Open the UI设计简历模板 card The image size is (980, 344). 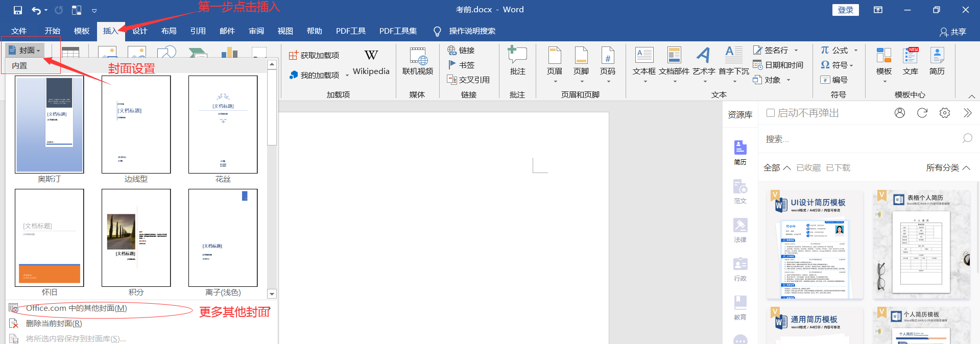[815, 244]
